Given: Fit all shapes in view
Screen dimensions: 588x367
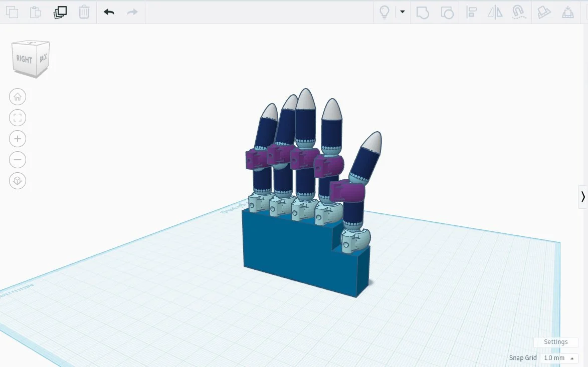Looking at the screenshot, I should pos(17,118).
